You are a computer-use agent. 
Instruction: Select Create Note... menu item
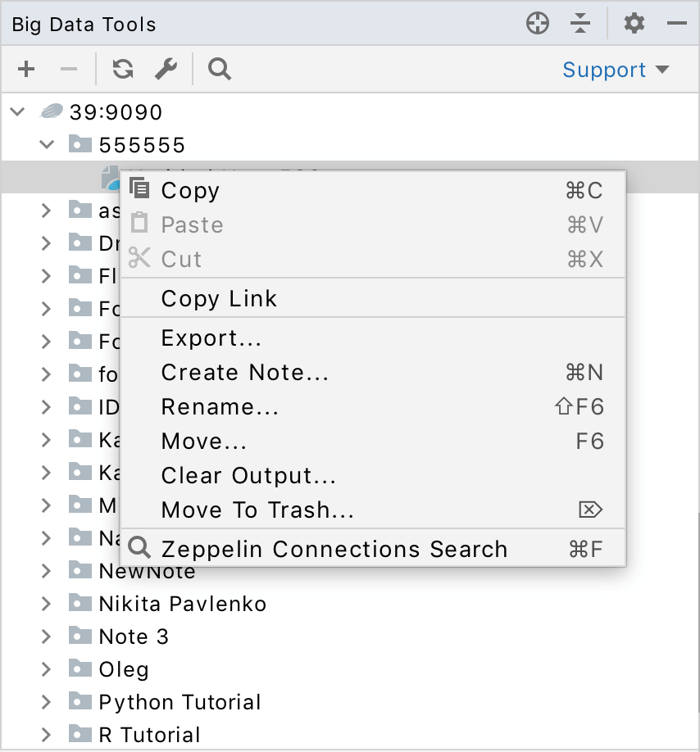coord(244,373)
